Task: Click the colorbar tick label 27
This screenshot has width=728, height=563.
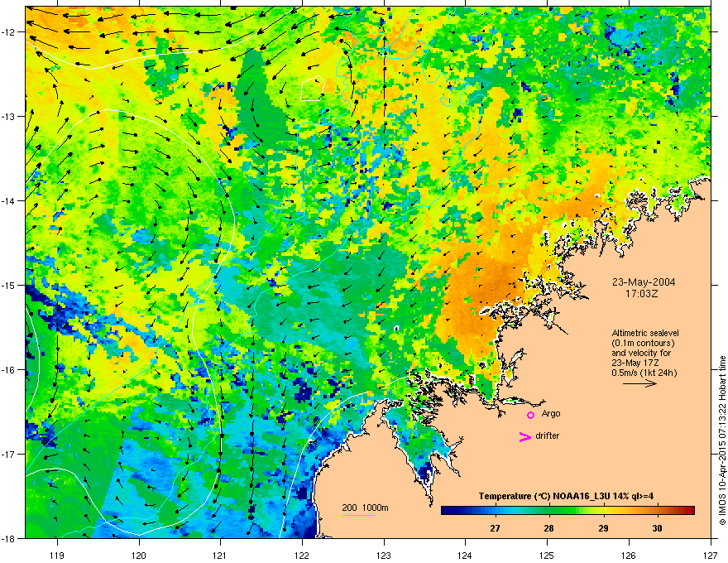Action: point(495,528)
